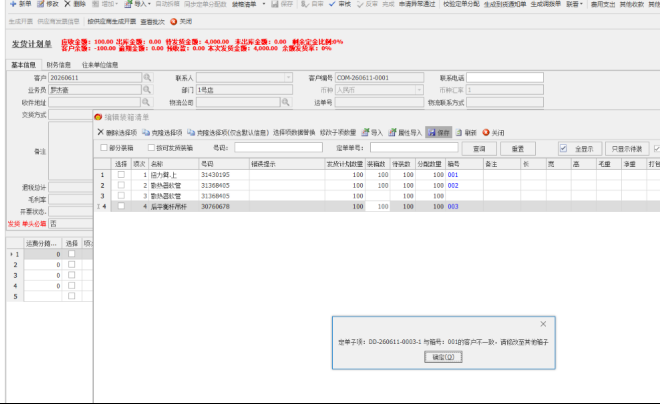Click the red 关闭 icon in packing dialog

point(486,132)
